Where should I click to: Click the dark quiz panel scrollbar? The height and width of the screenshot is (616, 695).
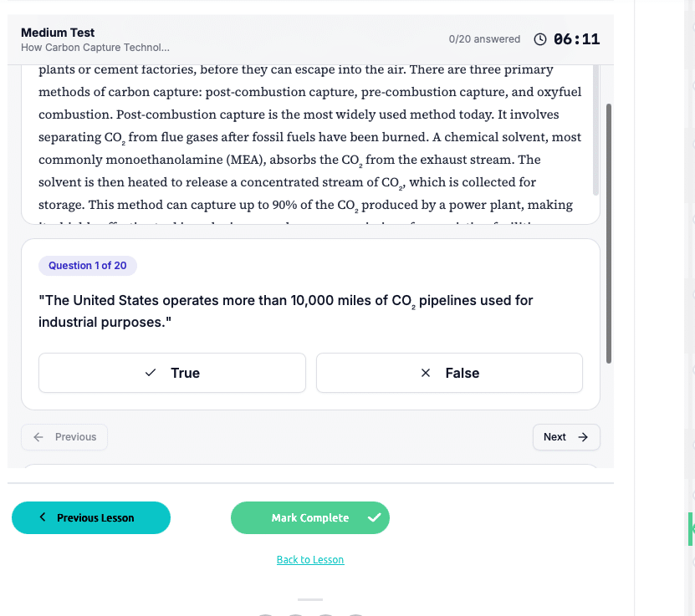coord(609,234)
